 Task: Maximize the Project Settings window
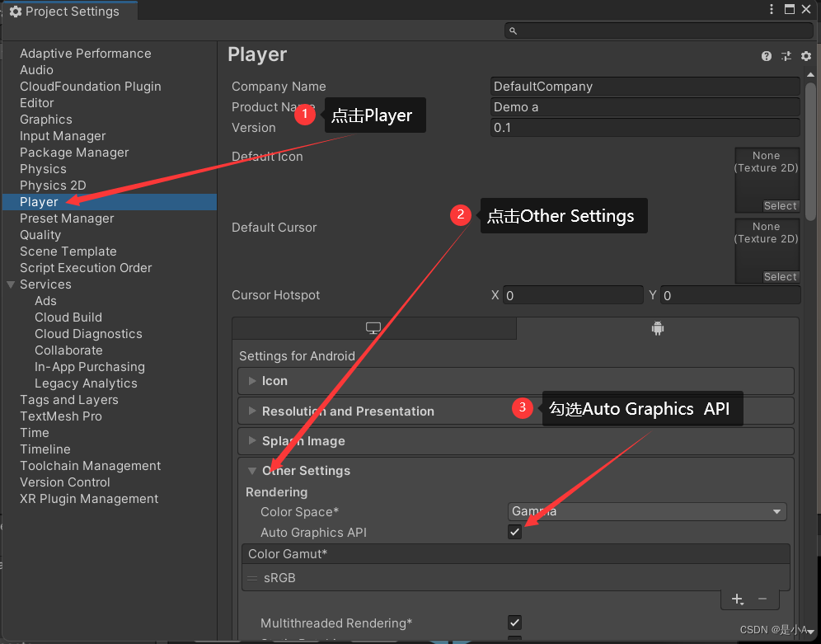click(789, 9)
